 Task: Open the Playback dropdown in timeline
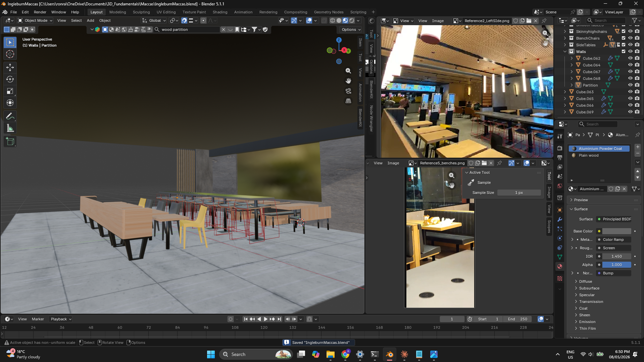tap(61, 319)
